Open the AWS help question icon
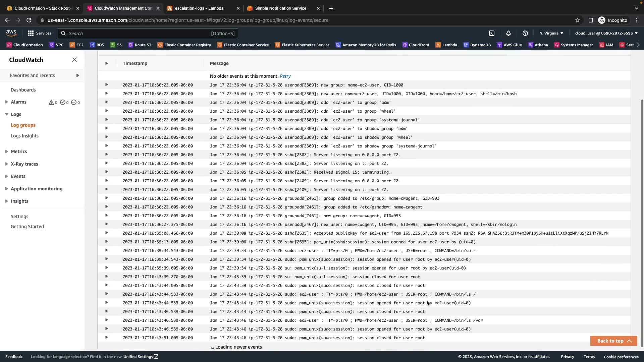Image resolution: width=644 pixels, height=362 pixels. pos(525,33)
